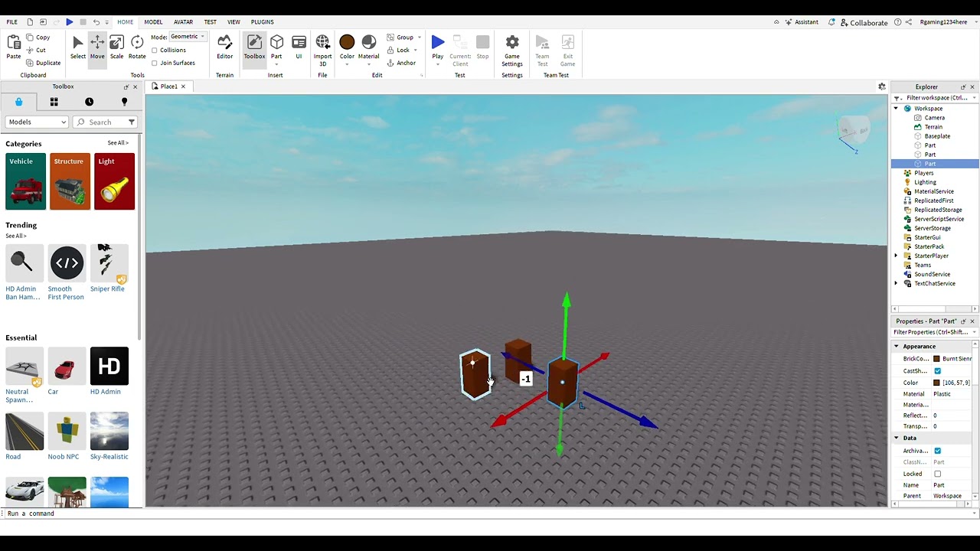Select the Structure category thumbnail
Viewport: 980px width, 551px height.
click(70, 181)
